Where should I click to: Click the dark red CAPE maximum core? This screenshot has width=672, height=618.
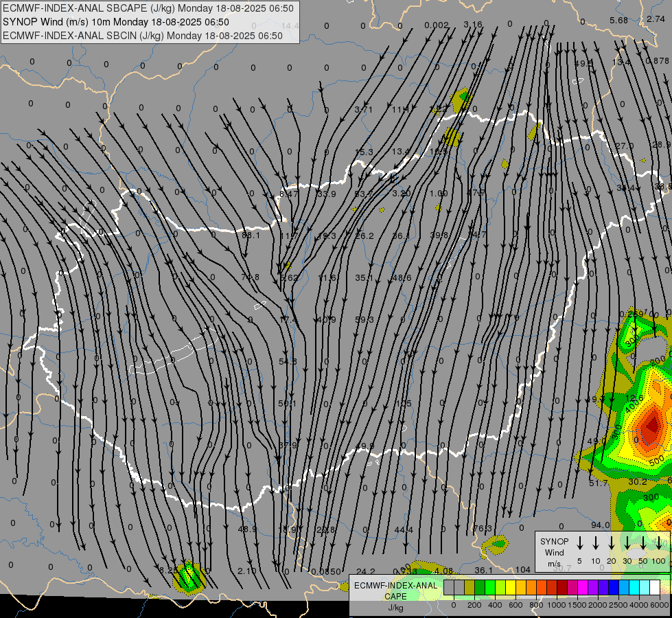(652, 426)
